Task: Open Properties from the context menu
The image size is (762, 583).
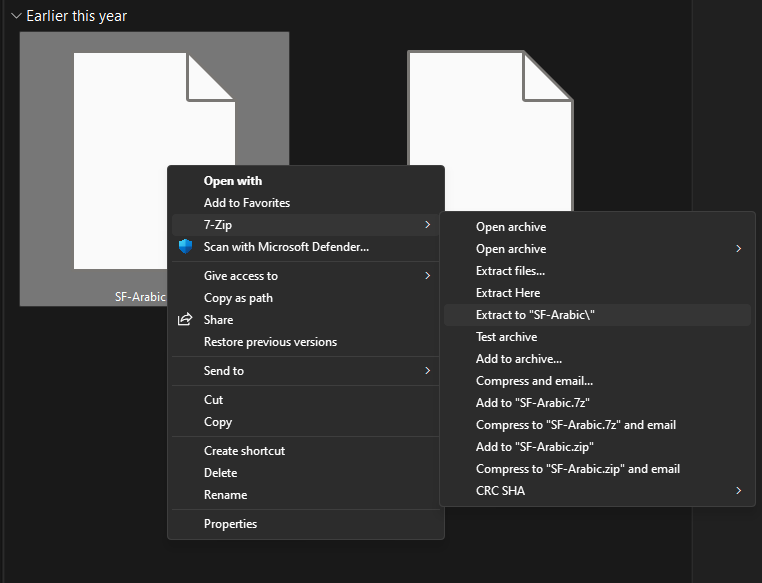Action: (306, 524)
